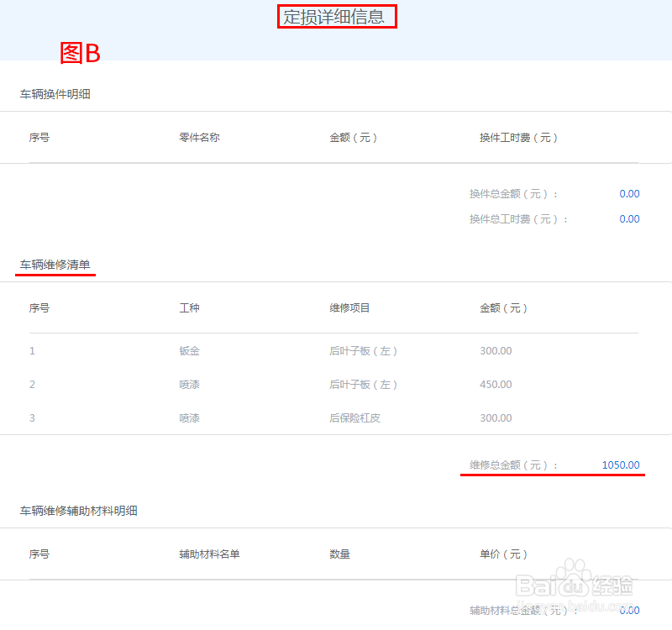Image resolution: width=672 pixels, height=630 pixels.
Task: Click the repair total 1050.00
Action: [621, 465]
